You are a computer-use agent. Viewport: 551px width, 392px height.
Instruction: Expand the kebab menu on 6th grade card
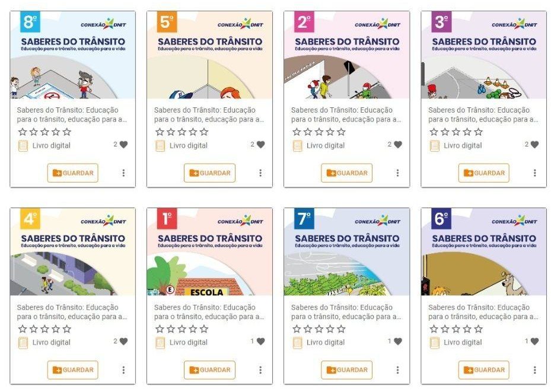[x=534, y=370]
